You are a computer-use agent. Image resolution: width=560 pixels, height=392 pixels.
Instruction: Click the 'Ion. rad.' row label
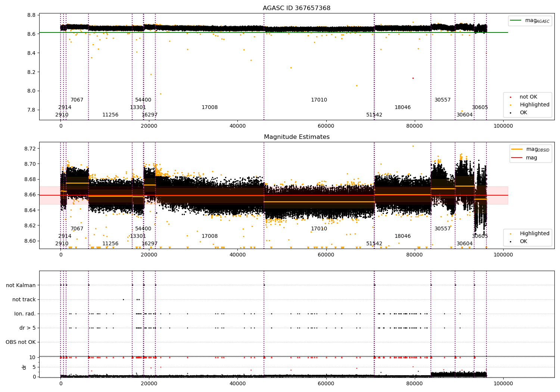click(25, 314)
